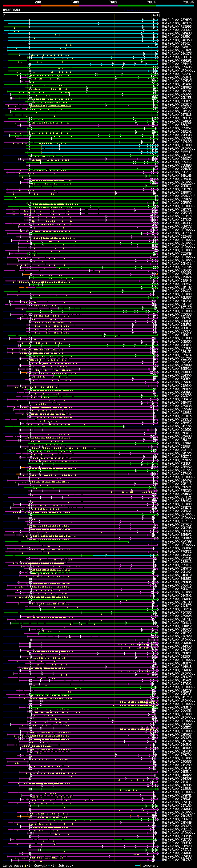The height and width of the screenshot is (868, 197).
Task: Select the UniRef100_A5E4F6 label
Action: [x=176, y=433]
